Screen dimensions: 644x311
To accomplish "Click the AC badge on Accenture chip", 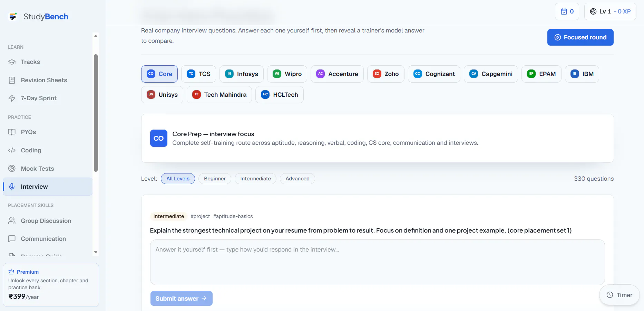I will [321, 74].
